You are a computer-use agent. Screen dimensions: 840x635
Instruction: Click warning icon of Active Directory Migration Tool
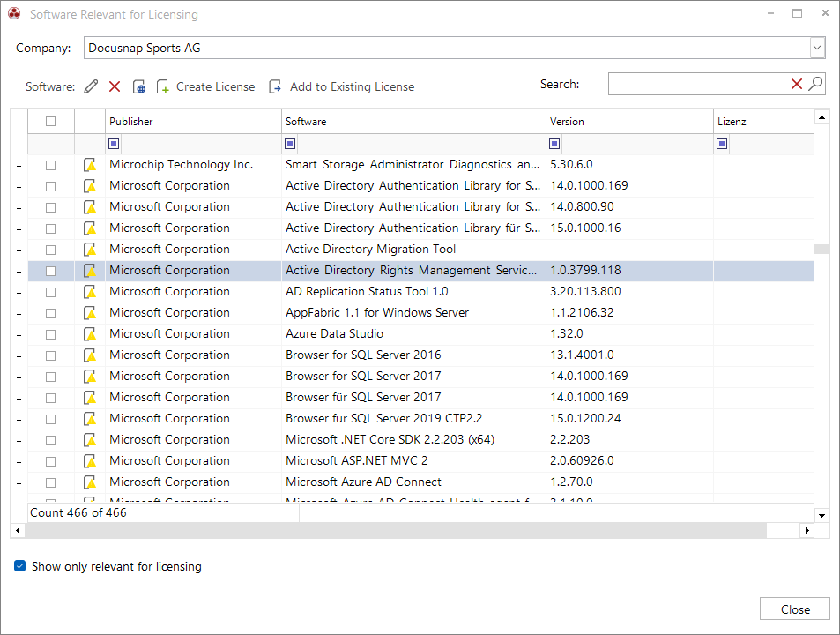point(90,250)
